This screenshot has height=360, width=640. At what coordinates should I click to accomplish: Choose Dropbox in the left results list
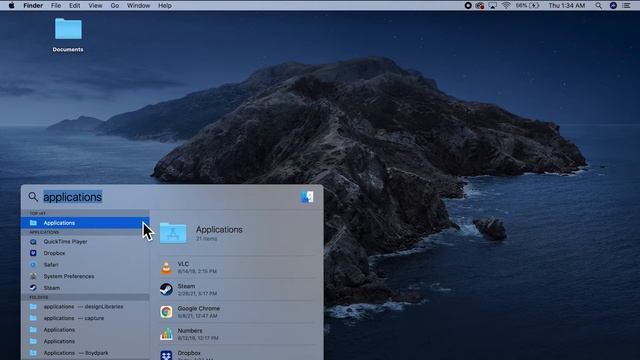[85, 253]
